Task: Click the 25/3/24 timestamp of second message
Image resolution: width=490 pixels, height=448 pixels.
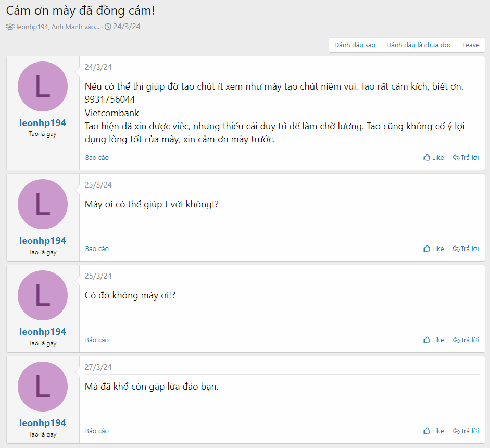Action: click(98, 184)
